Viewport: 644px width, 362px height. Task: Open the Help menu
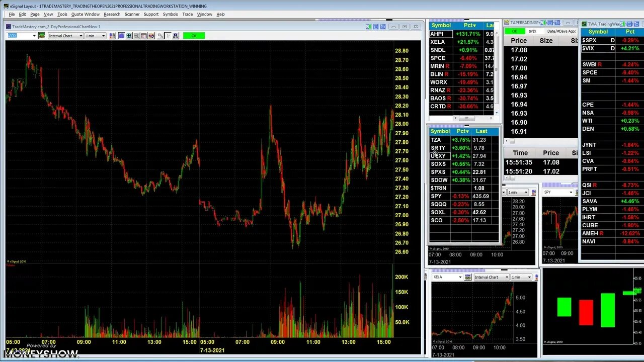click(x=220, y=14)
